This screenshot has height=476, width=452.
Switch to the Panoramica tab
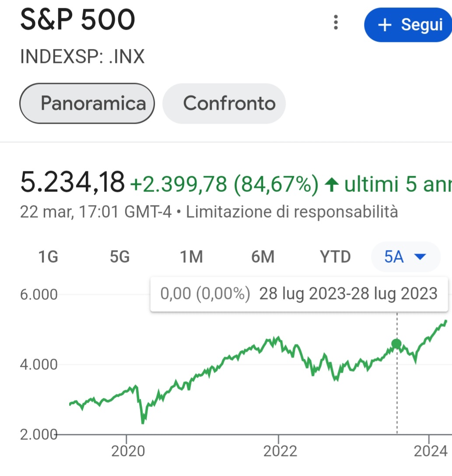tap(87, 103)
